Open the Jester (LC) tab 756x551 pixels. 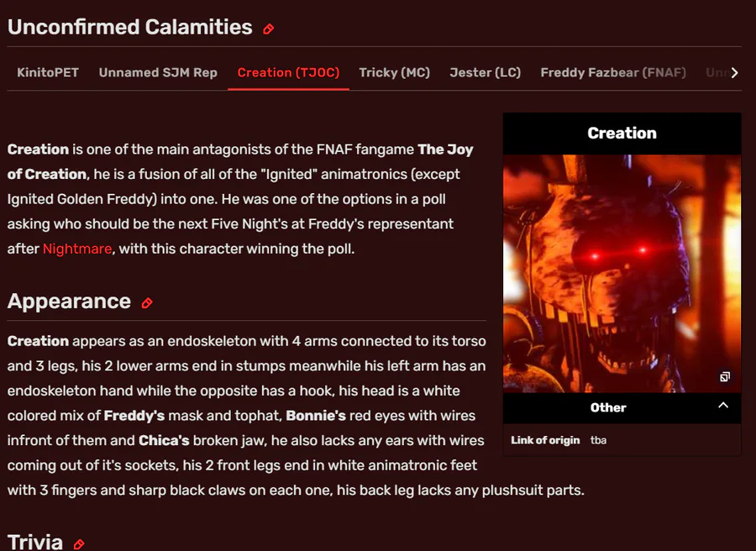(x=485, y=72)
